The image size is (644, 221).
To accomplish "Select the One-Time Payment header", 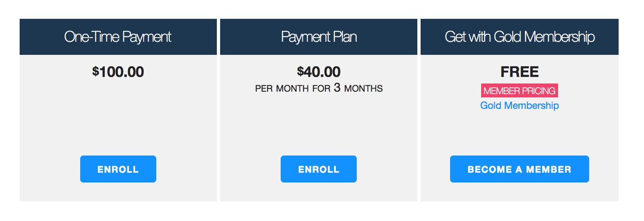I will (118, 37).
